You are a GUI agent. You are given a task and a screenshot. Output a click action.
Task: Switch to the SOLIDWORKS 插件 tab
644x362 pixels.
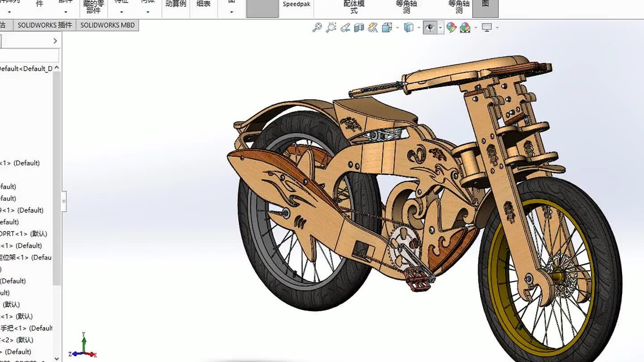point(45,25)
